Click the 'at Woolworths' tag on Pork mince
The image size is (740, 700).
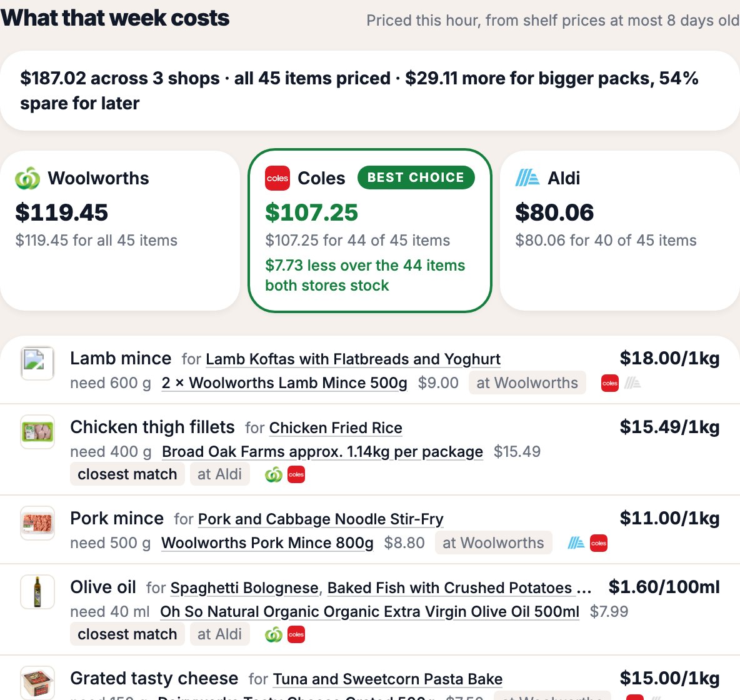pyautogui.click(x=493, y=543)
